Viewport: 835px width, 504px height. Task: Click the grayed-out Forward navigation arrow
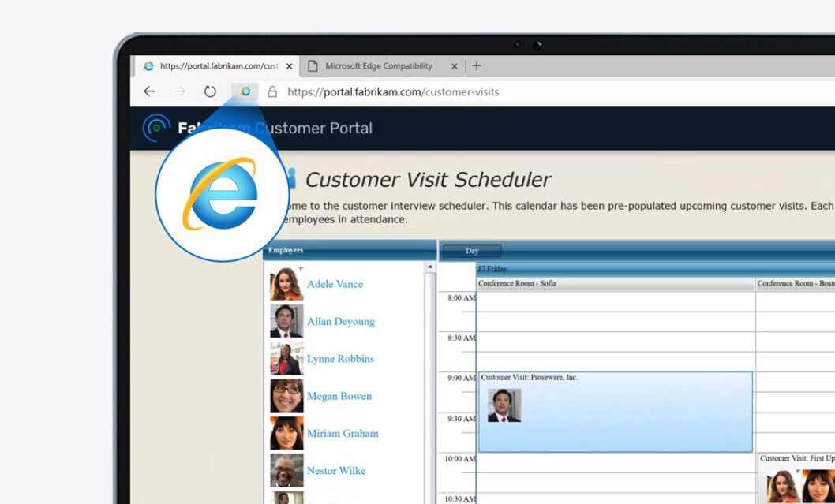(x=179, y=91)
